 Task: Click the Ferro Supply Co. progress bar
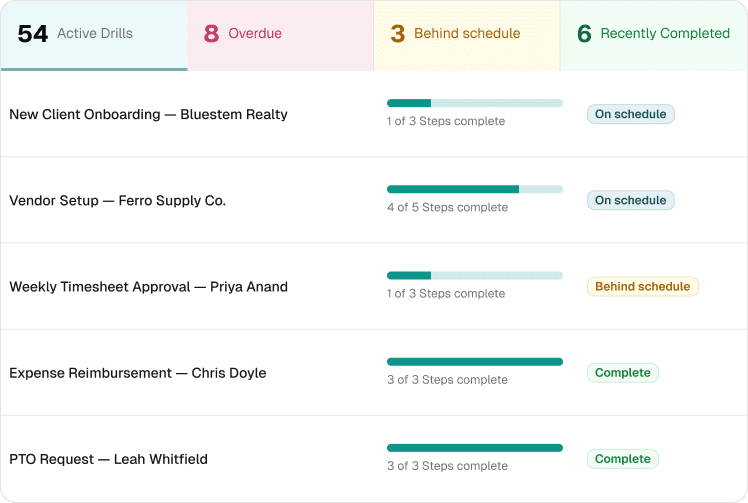(x=475, y=189)
